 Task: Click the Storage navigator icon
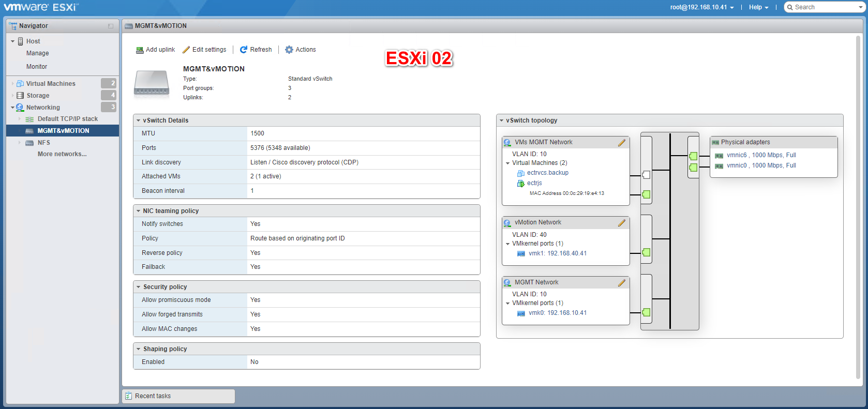[20, 96]
